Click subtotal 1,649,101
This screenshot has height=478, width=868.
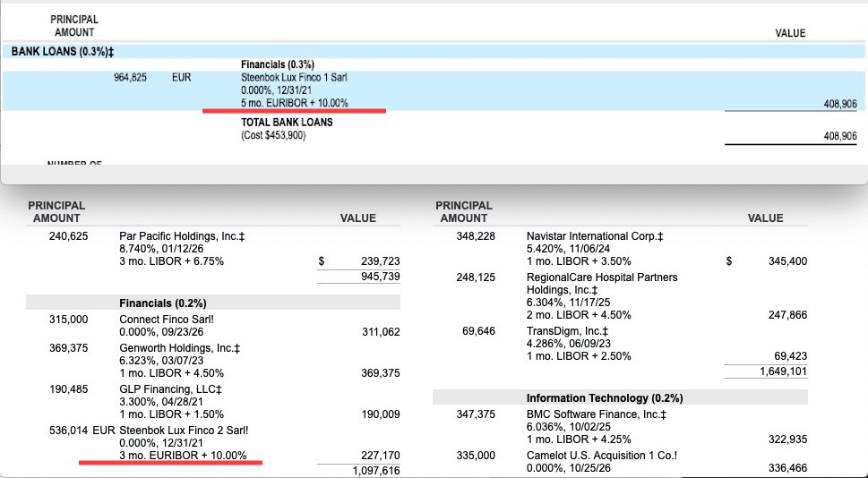tap(783, 371)
